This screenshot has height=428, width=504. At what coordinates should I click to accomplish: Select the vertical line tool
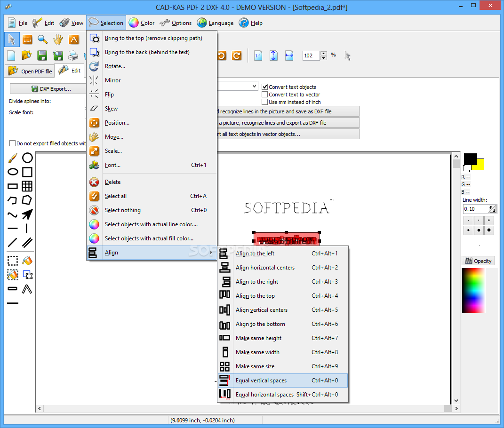(27, 229)
